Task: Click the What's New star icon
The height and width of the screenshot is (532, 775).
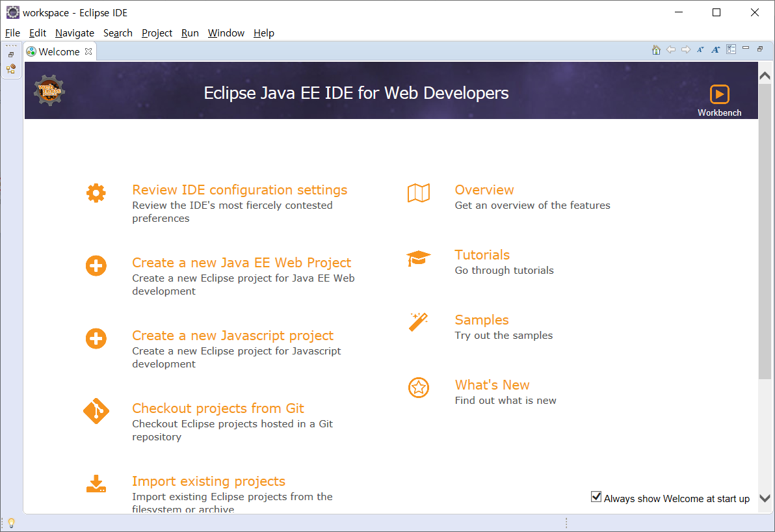Action: (x=419, y=388)
